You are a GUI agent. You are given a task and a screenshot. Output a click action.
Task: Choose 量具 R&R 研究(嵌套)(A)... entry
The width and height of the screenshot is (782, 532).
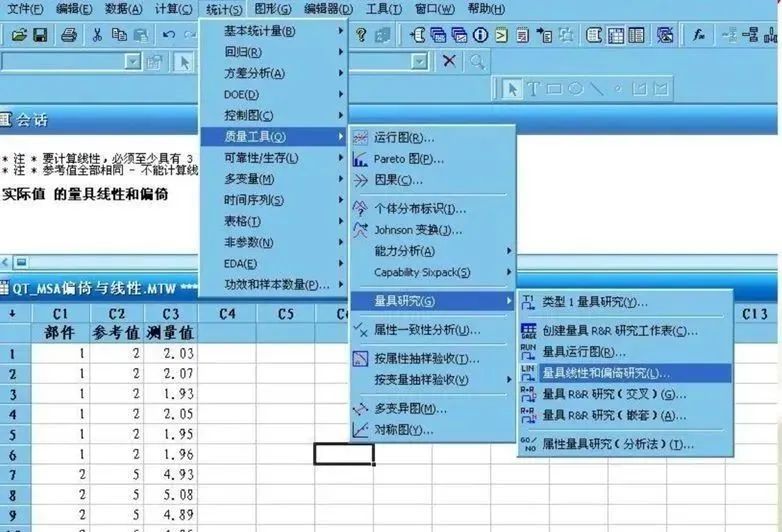click(626, 415)
